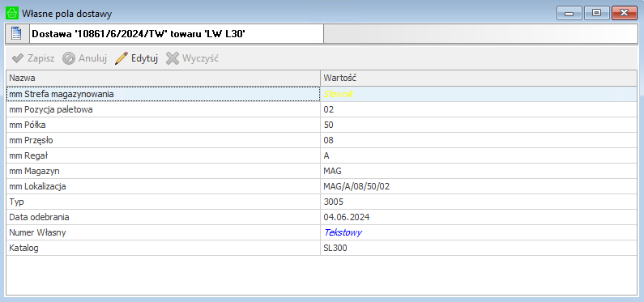Screen dimensions: 644x302
Task: Click the Anuluj circle icon
Action: pyautogui.click(x=69, y=58)
